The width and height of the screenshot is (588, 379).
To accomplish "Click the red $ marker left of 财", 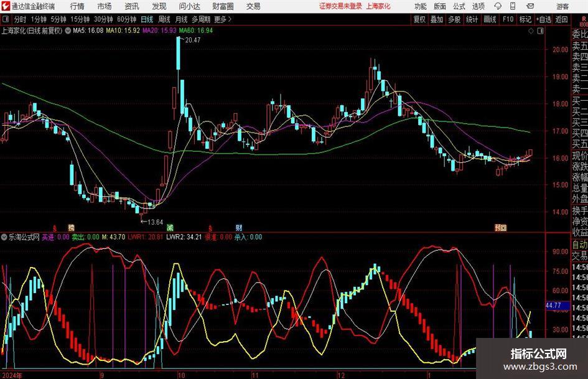I will point(210,228).
